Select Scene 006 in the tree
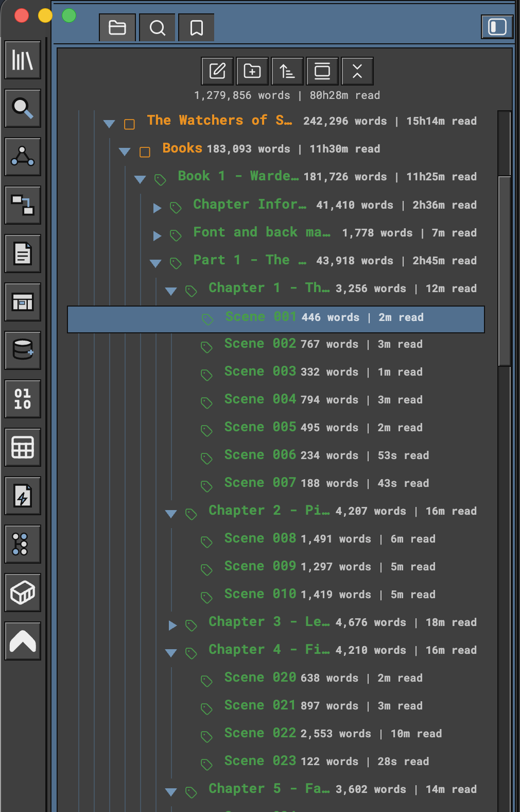The height and width of the screenshot is (812, 520). (x=260, y=455)
